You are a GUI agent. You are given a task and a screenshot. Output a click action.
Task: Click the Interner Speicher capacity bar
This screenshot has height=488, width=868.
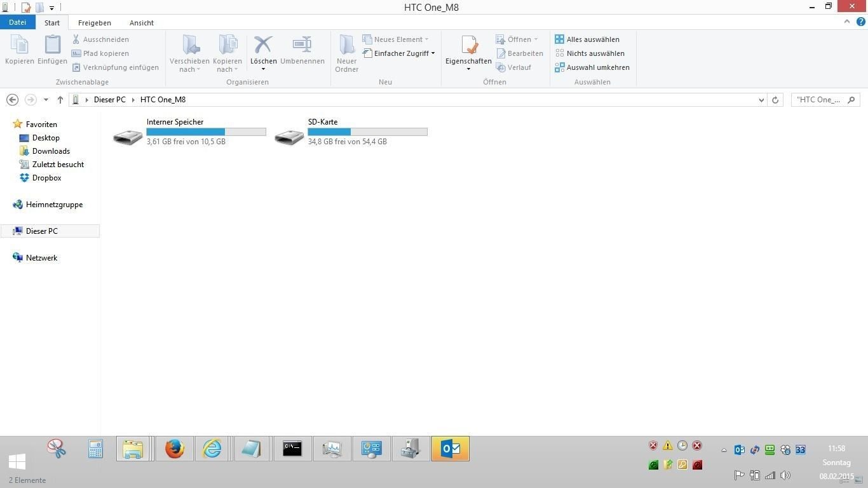[207, 132]
